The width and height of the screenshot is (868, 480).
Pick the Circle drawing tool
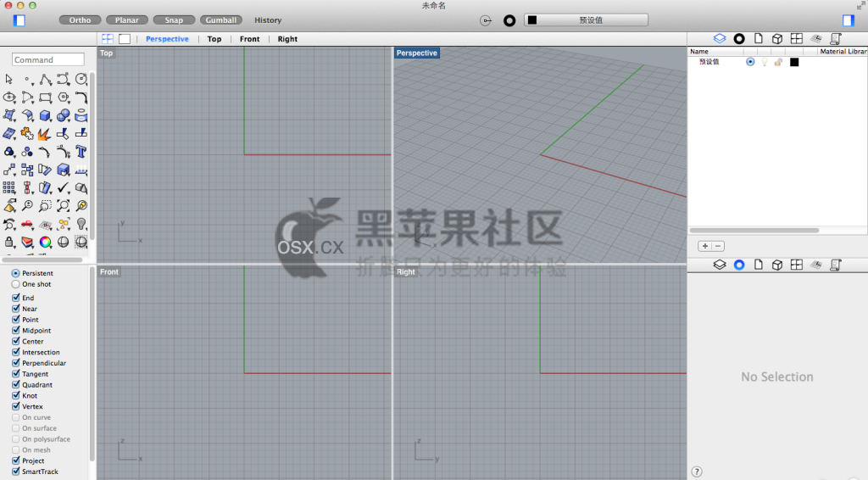pos(81,79)
